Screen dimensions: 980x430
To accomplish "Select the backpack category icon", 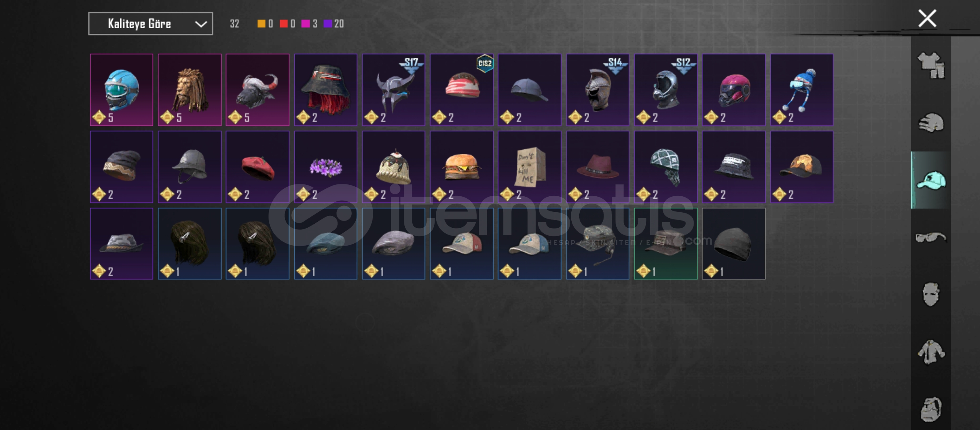I will pyautogui.click(x=931, y=409).
